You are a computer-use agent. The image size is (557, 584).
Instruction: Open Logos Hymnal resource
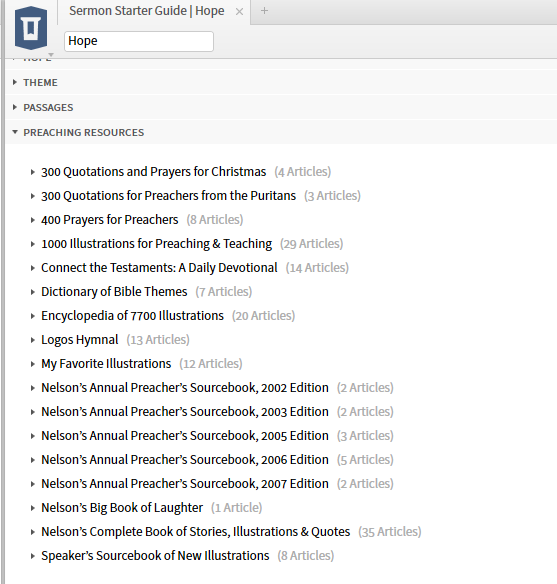pos(79,340)
